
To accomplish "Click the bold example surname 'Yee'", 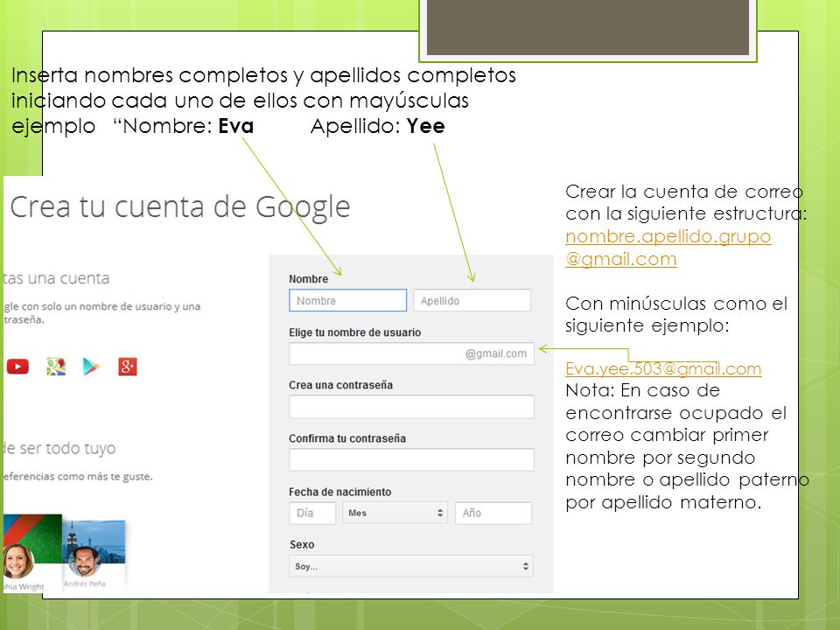I will (x=425, y=126).
